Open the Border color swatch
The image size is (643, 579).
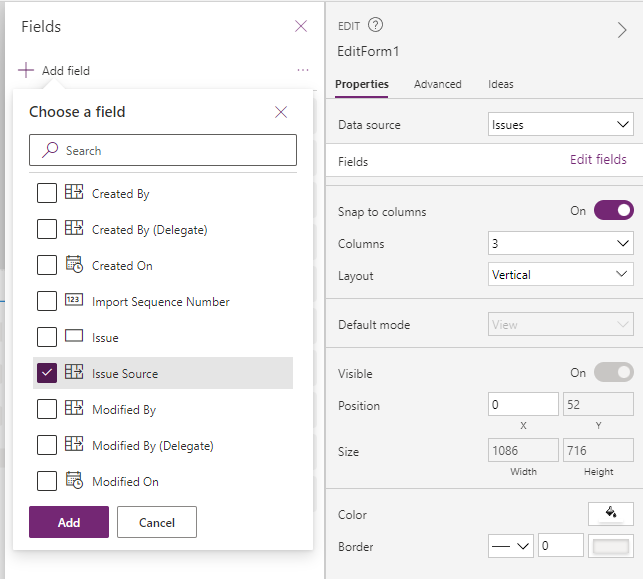tap(611, 546)
